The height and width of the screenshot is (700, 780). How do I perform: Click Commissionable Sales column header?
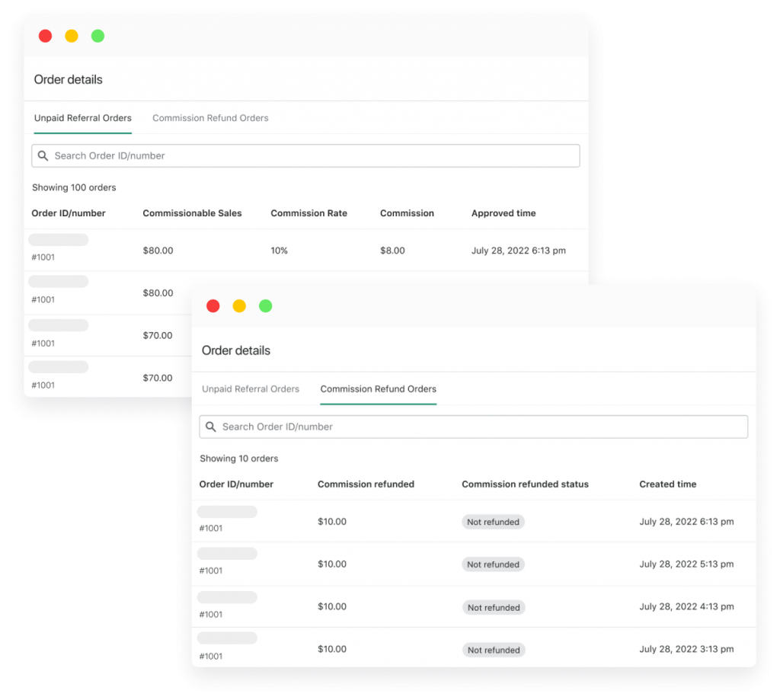click(192, 213)
